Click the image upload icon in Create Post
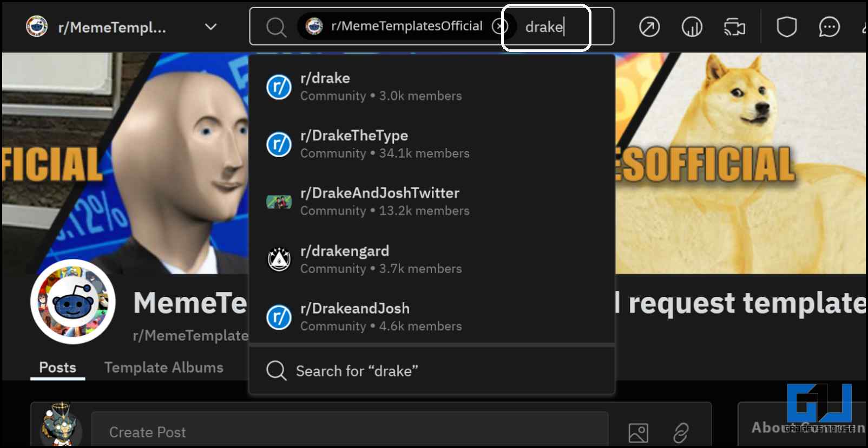This screenshot has width=868, height=448. [639, 433]
